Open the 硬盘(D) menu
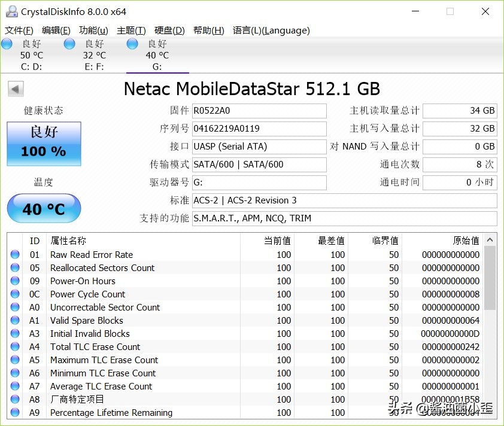 pyautogui.click(x=169, y=31)
